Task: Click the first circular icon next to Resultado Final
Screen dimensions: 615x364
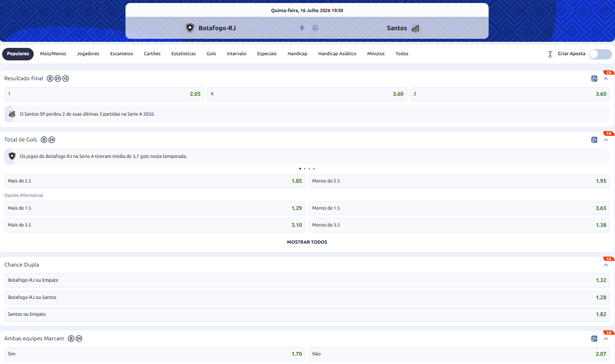Action: click(x=50, y=78)
